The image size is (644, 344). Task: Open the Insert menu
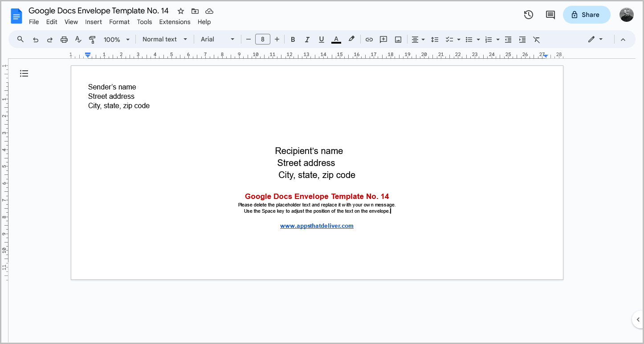(x=94, y=22)
